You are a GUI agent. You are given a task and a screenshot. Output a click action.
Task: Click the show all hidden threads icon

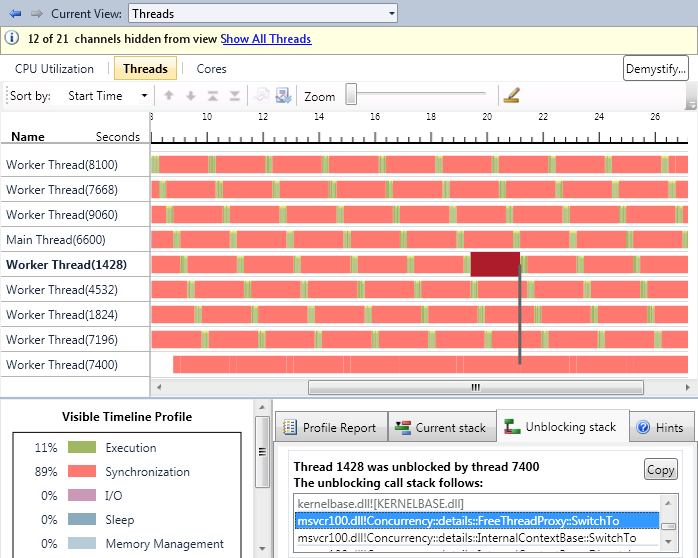[283, 95]
